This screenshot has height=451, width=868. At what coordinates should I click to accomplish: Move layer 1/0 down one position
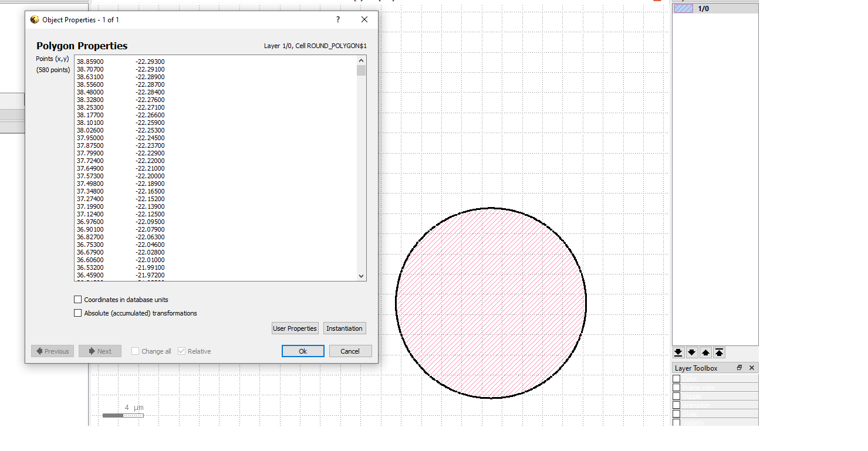click(x=692, y=352)
